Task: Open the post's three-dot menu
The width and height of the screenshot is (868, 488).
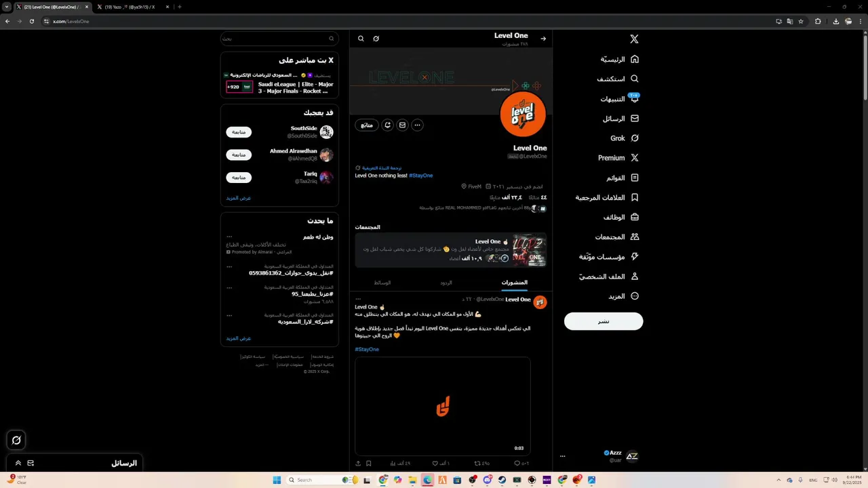Action: tap(358, 299)
